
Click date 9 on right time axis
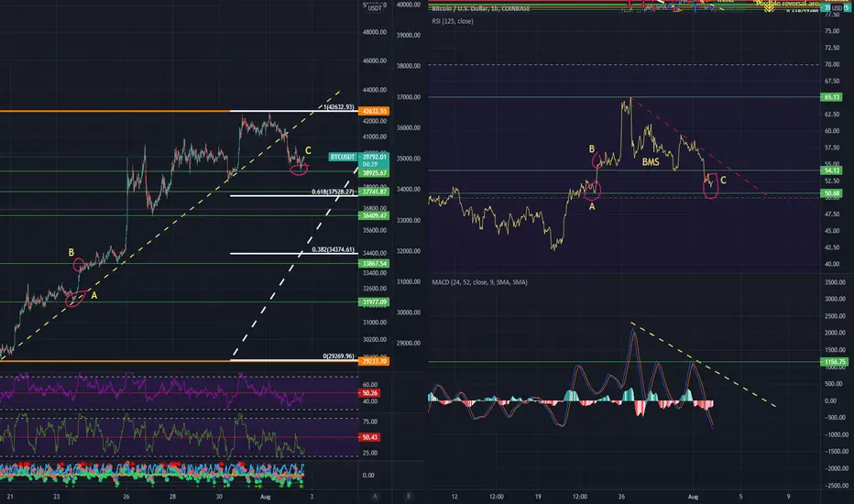[x=788, y=497]
